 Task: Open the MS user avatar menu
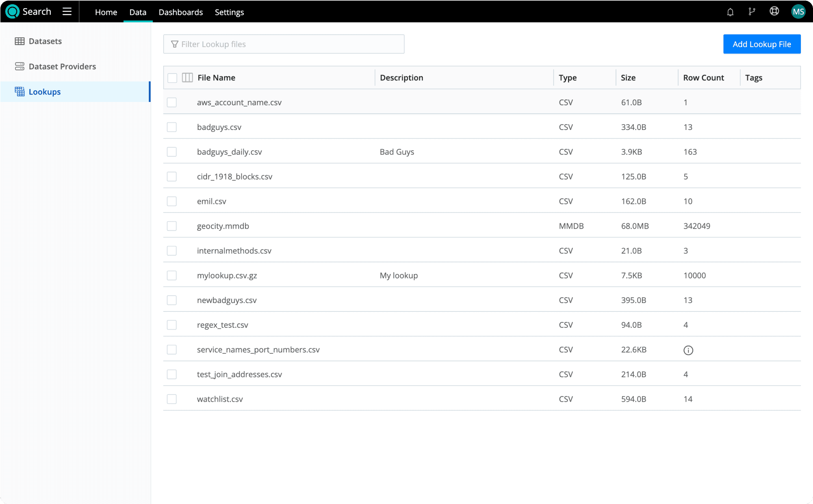point(798,11)
